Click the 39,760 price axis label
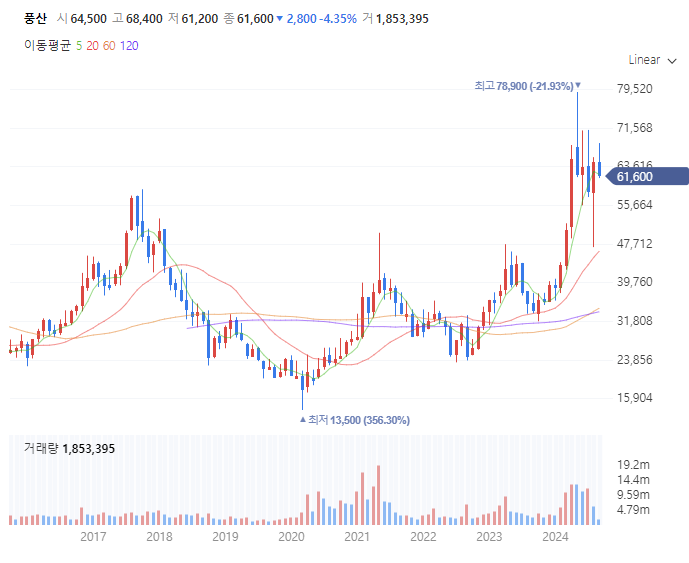Image resolution: width=689 pixels, height=563 pixels. coord(635,282)
